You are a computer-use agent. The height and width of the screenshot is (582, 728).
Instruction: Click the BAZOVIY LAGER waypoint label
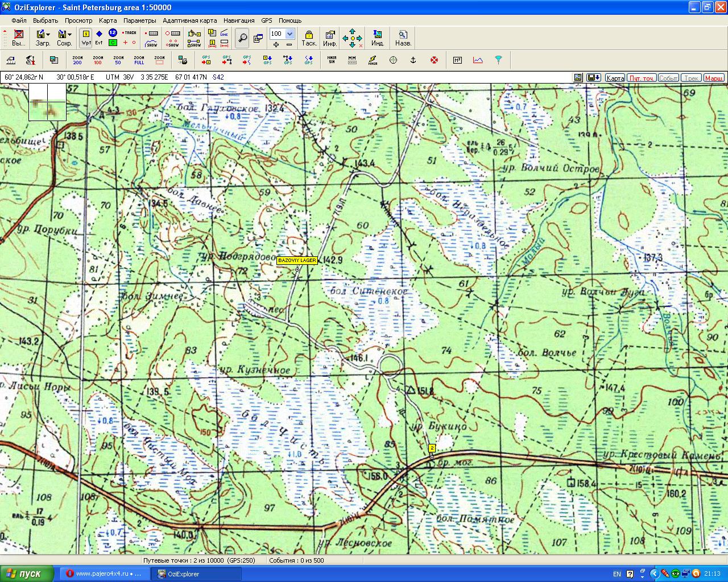pyautogui.click(x=297, y=260)
